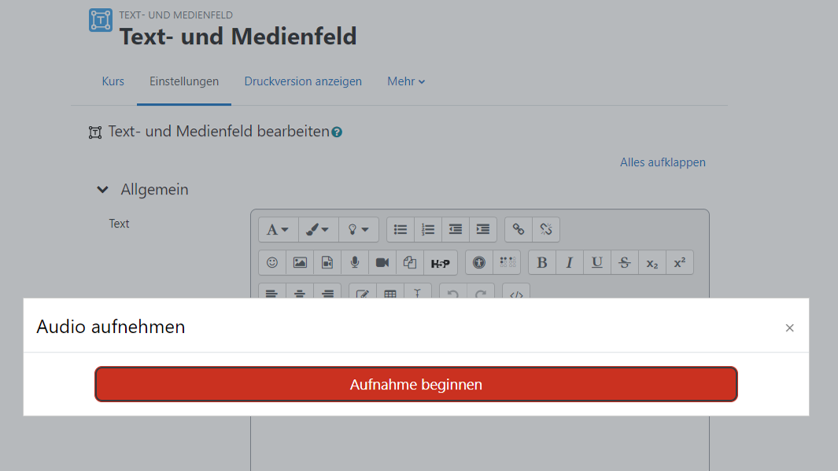Click the Alles aufklappen link
838x471 pixels.
pyautogui.click(x=662, y=163)
